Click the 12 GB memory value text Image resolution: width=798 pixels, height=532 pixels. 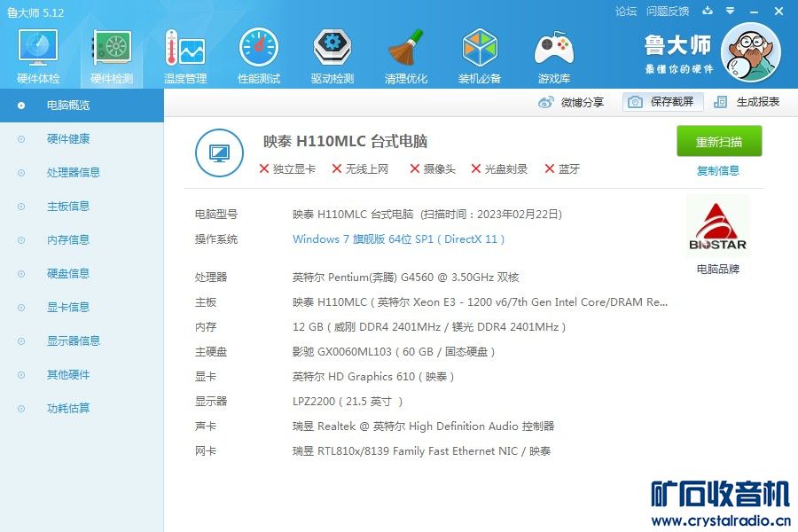click(x=429, y=327)
